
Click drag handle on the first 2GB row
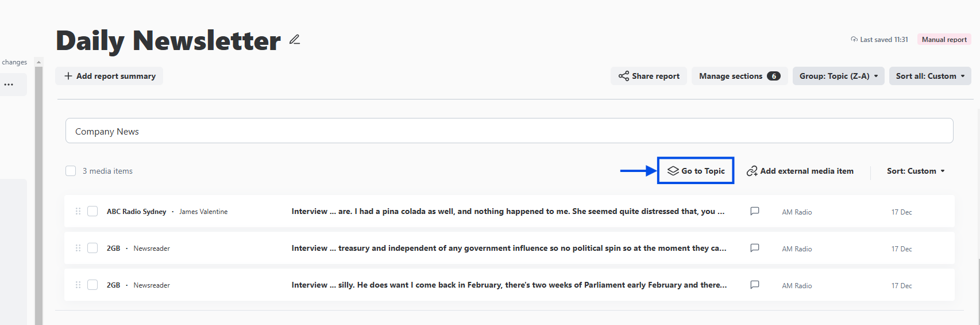[78, 248]
